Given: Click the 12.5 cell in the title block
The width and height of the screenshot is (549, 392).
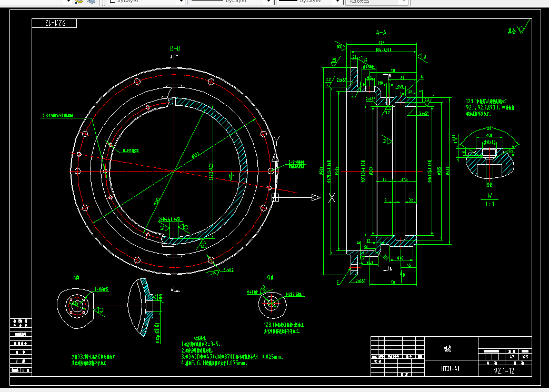Looking at the screenshot, I should pos(525,357).
